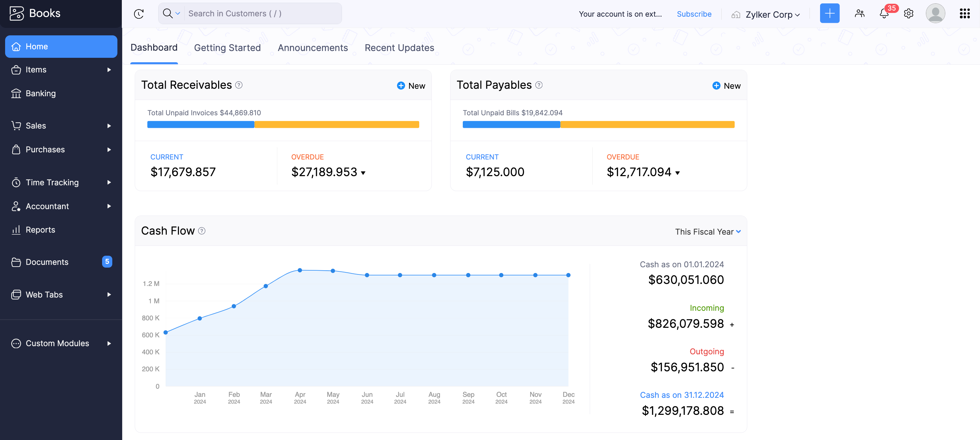Image resolution: width=980 pixels, height=440 pixels.
Task: Click the orange overdue receivables bar segment
Action: pos(337,124)
